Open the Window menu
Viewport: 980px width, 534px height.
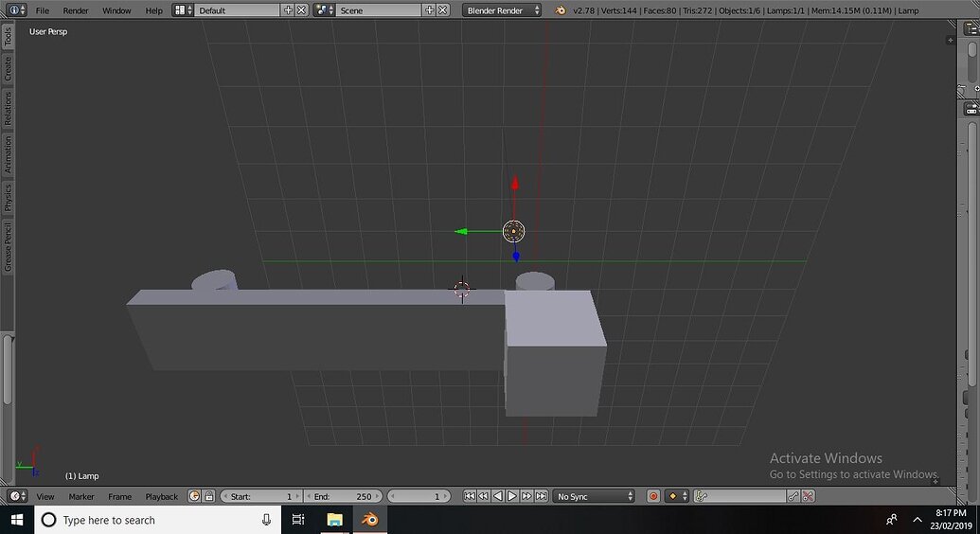click(x=116, y=10)
